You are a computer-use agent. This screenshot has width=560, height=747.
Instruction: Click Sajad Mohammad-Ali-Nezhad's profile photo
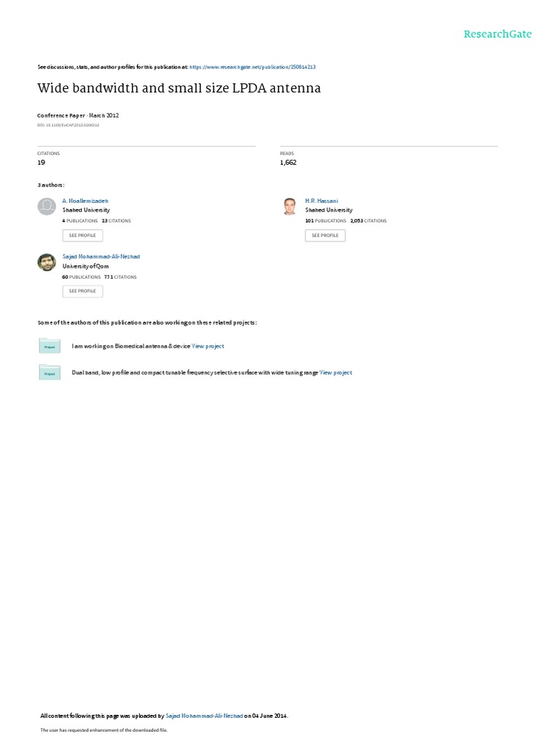[x=47, y=262]
